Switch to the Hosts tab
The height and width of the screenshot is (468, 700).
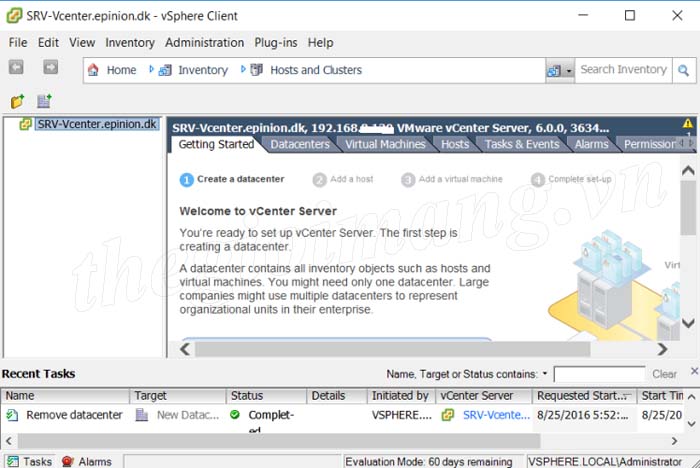(455, 144)
